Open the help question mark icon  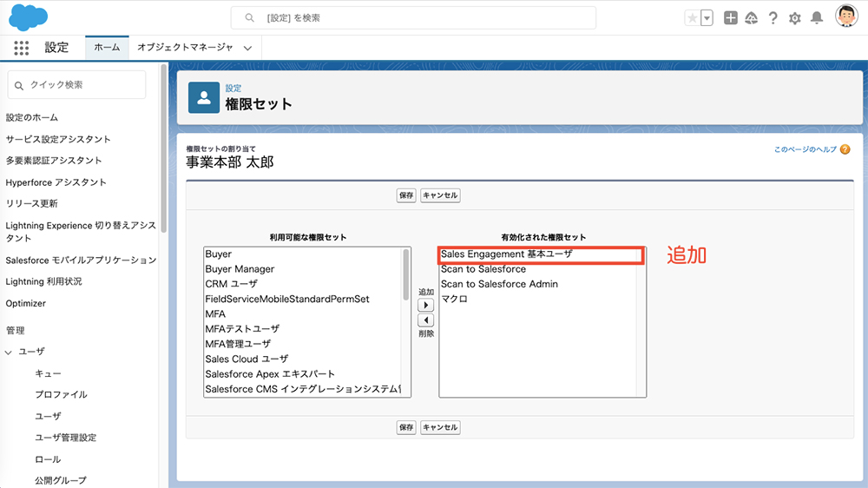[773, 17]
